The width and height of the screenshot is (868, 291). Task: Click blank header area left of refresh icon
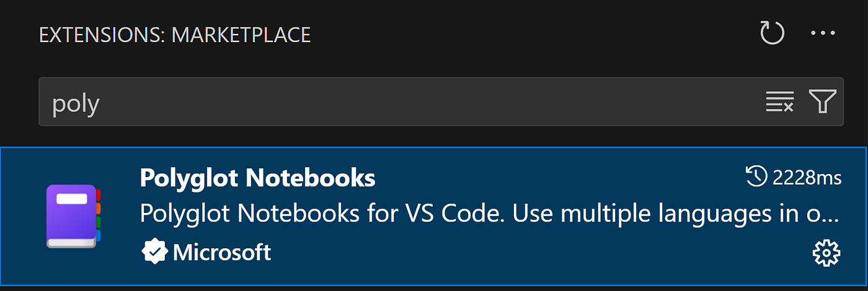pos(533,34)
